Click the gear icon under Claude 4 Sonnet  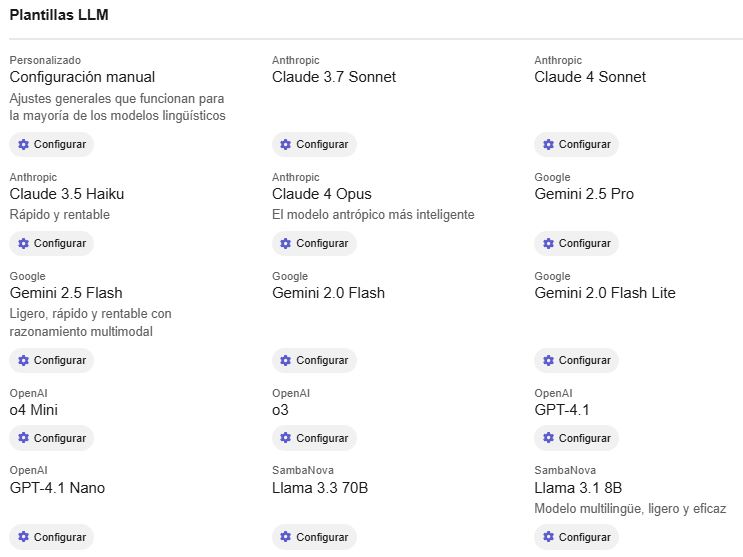point(548,145)
